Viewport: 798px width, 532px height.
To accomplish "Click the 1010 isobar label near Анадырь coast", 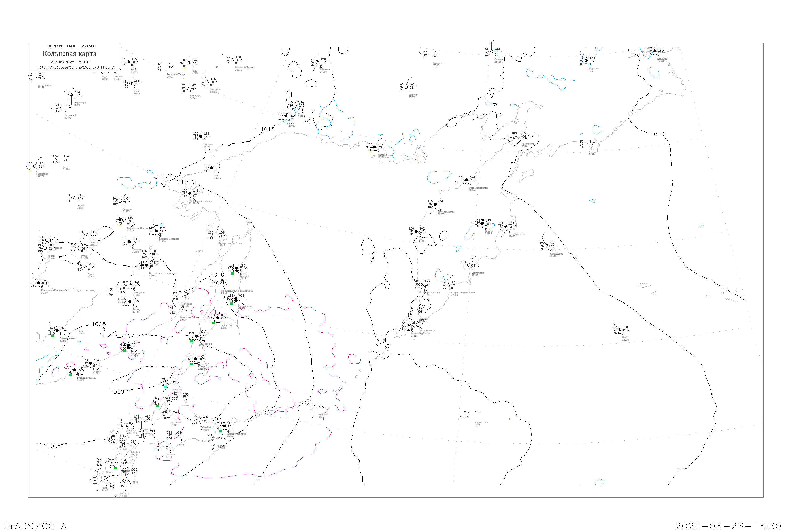I will pyautogui.click(x=657, y=134).
